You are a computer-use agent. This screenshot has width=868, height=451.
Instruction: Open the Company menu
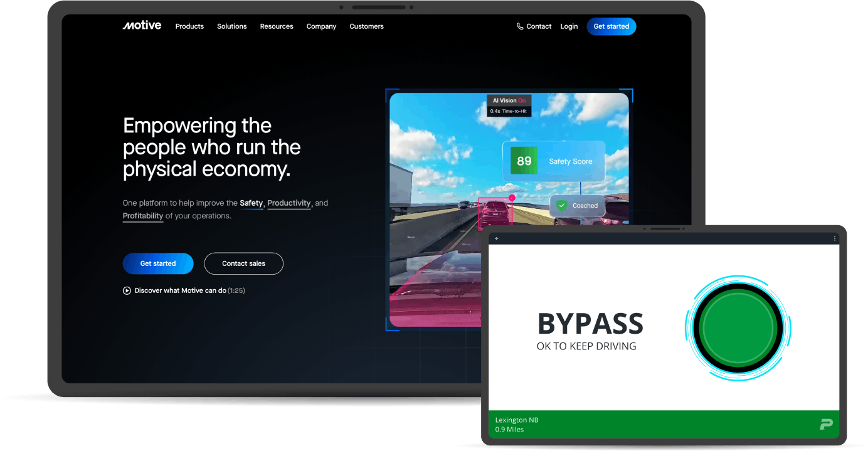tap(321, 26)
